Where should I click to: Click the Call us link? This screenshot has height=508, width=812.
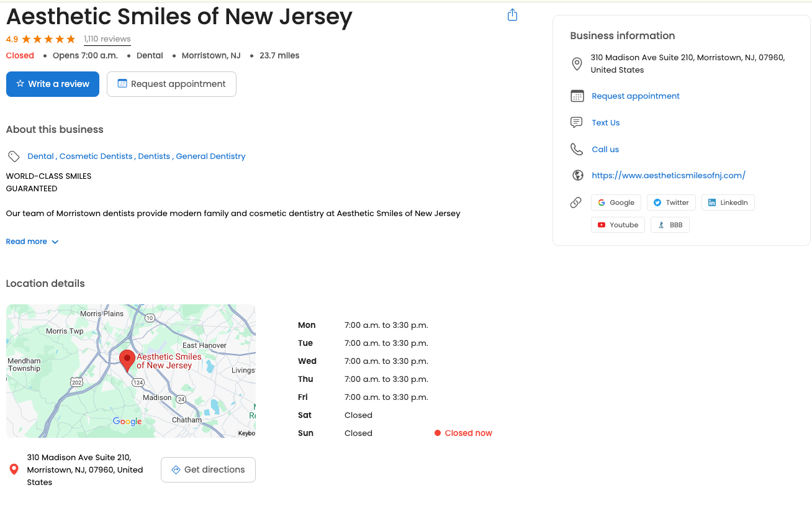coord(605,150)
